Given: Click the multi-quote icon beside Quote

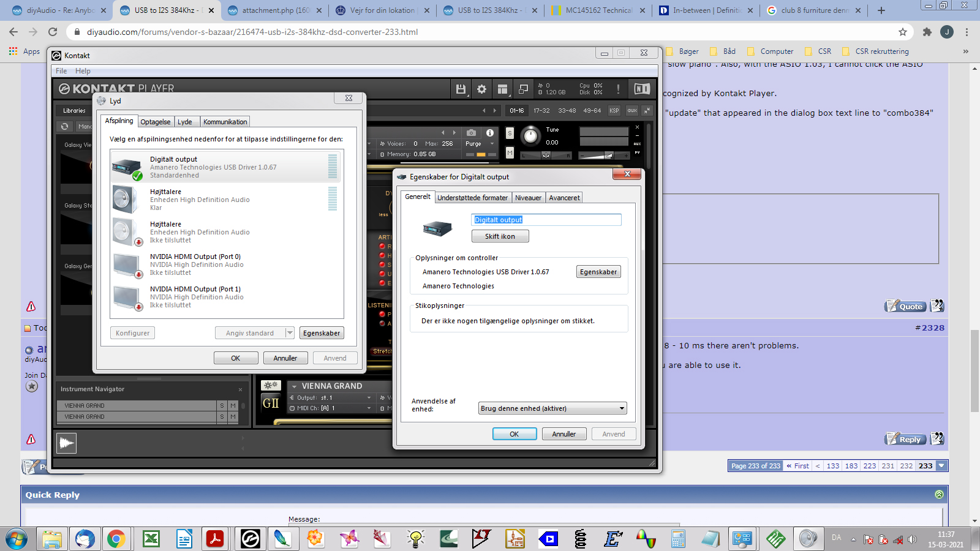Looking at the screenshot, I should pos(937,305).
